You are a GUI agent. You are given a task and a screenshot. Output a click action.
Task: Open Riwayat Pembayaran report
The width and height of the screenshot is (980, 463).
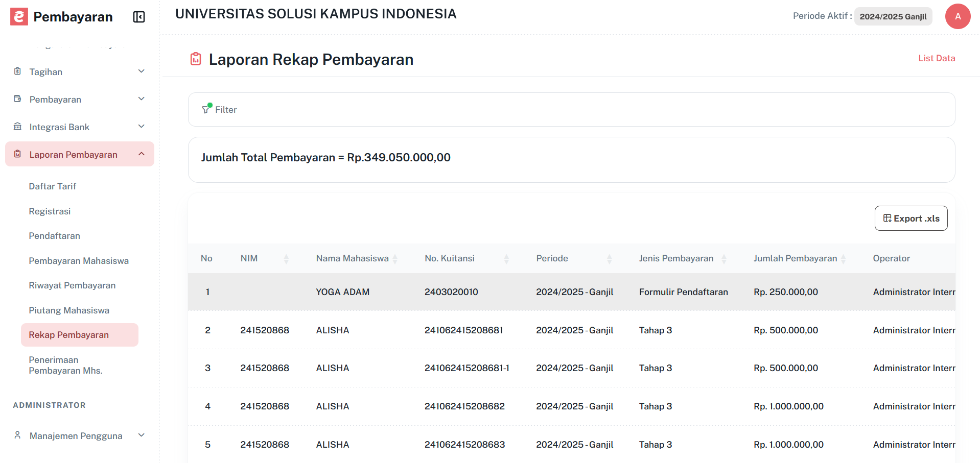[72, 285]
